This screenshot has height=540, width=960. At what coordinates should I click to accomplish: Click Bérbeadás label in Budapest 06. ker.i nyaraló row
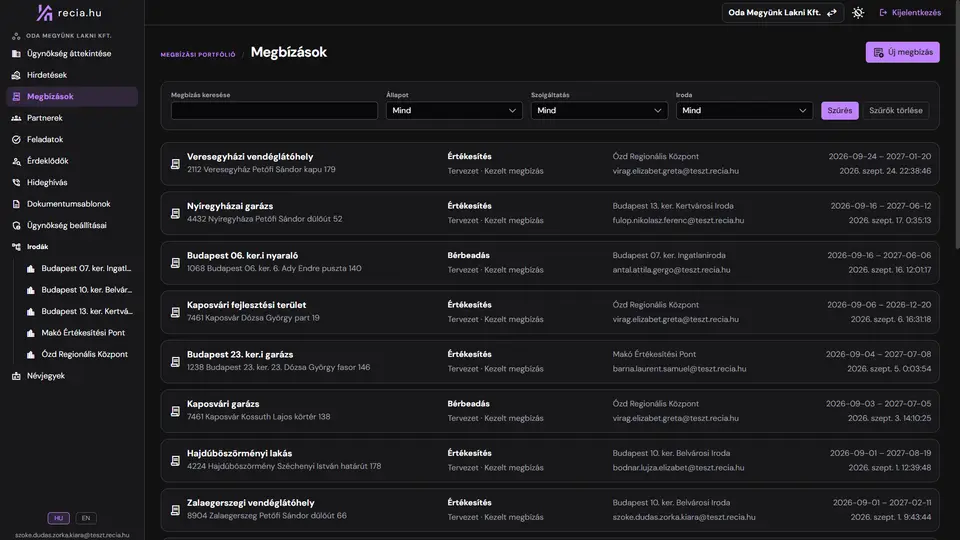468,256
